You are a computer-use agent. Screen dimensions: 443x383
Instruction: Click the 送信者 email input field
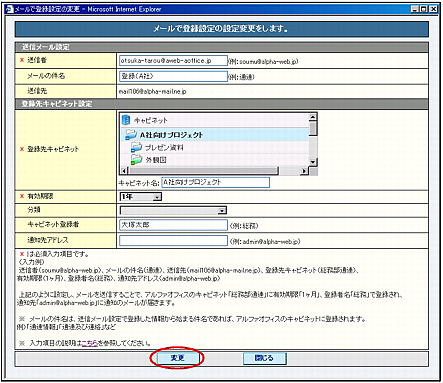(173, 61)
